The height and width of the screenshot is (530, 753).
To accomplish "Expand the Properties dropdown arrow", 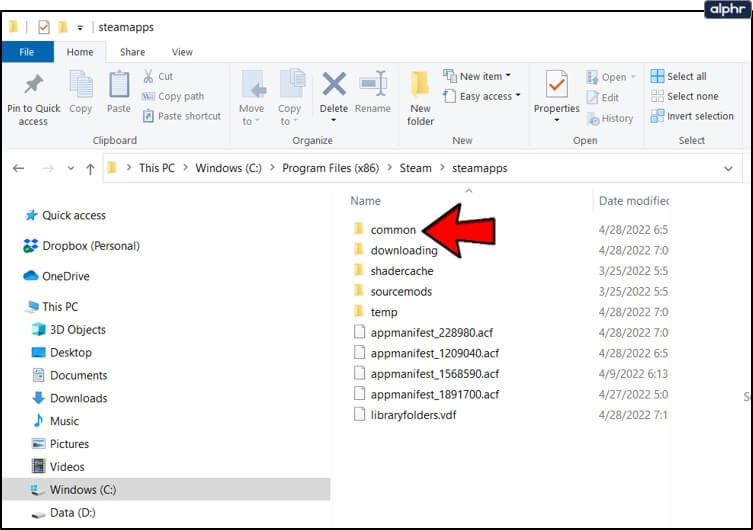I will 557,120.
